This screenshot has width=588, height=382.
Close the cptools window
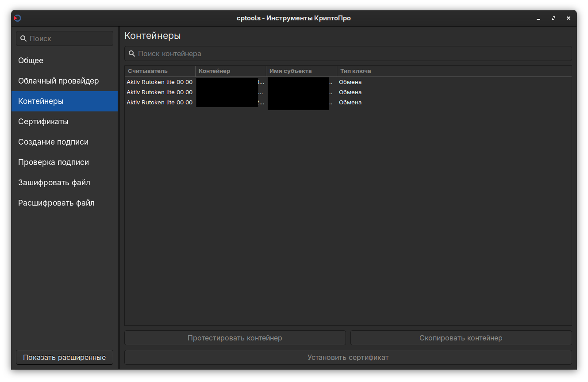point(569,19)
